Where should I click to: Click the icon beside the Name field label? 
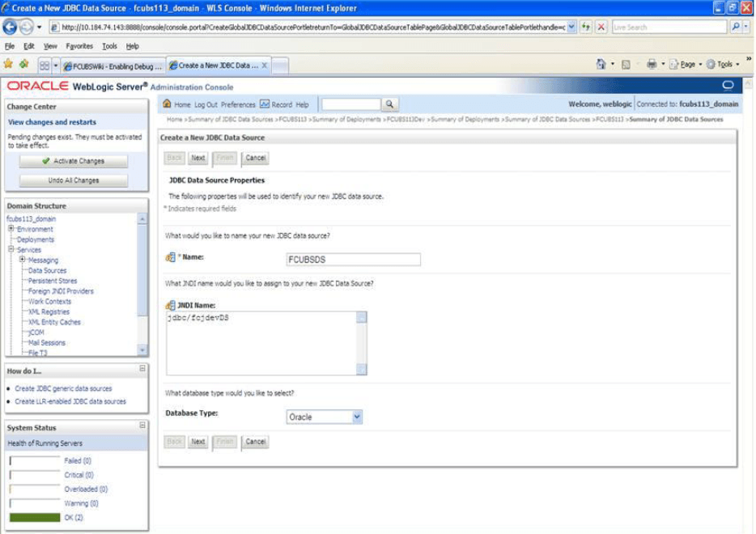point(170,257)
